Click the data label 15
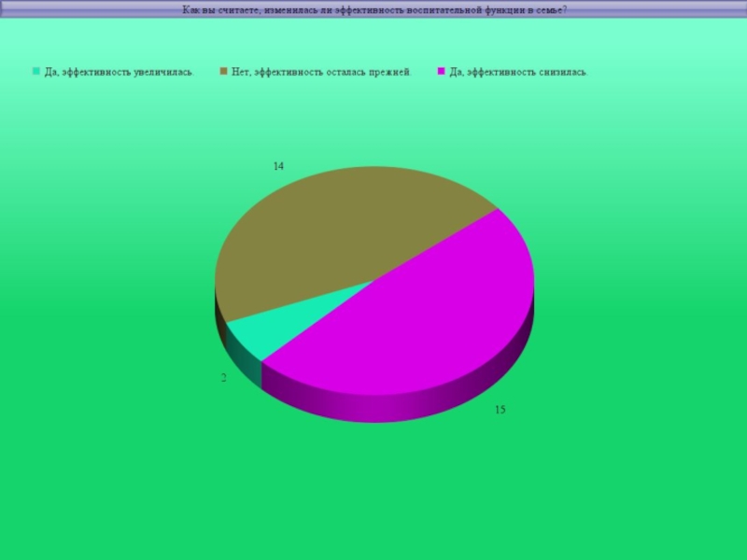This screenshot has width=747, height=560. [500, 410]
